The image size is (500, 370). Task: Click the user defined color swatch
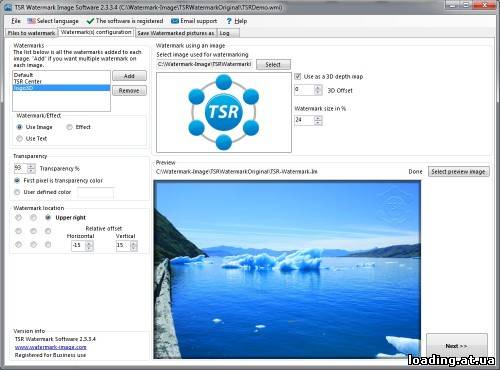click(x=96, y=193)
